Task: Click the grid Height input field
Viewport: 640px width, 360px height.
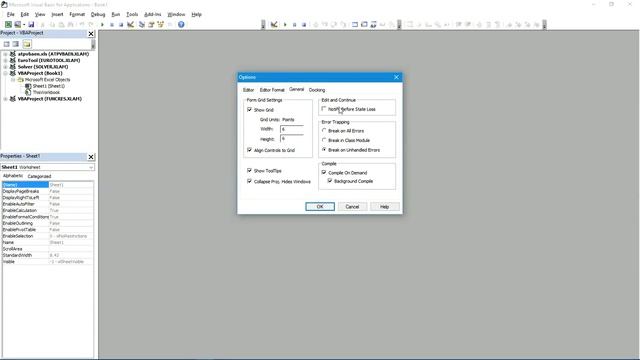Action: pyautogui.click(x=291, y=139)
